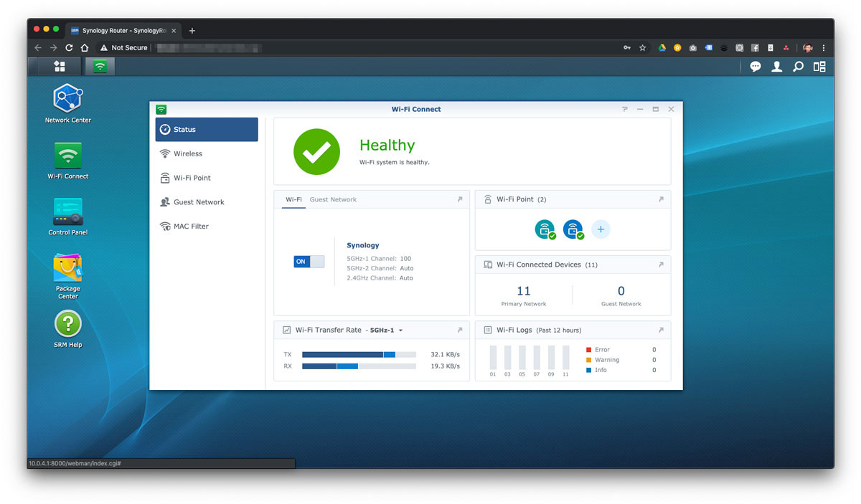
Task: Open notifications chat bubble icon
Action: pyautogui.click(x=756, y=67)
